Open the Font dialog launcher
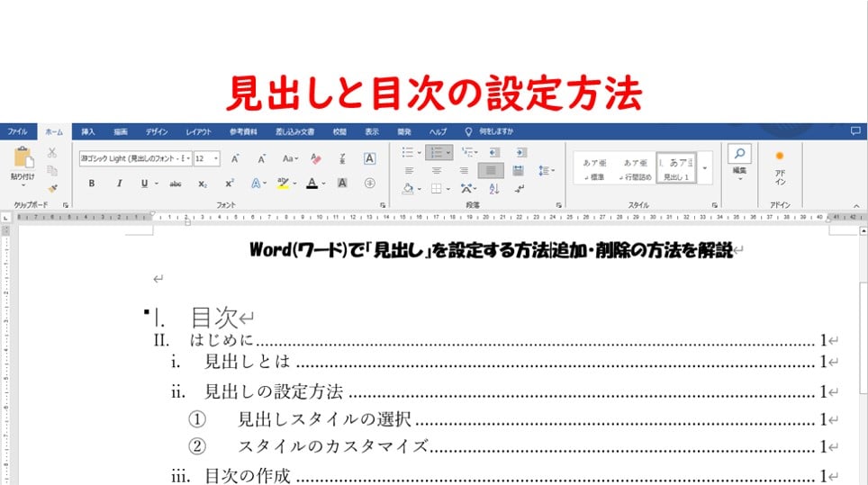Screen dimensions: 868x485 pos(383,205)
